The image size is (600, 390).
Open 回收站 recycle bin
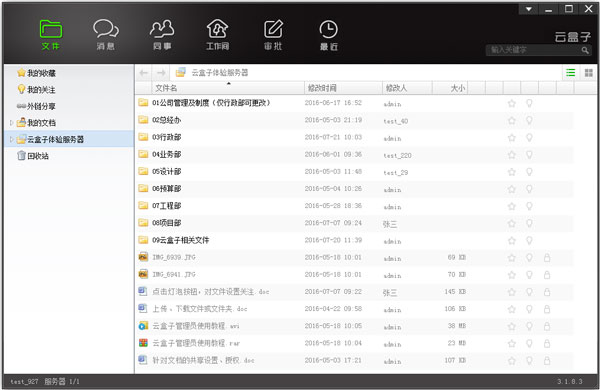[33, 155]
